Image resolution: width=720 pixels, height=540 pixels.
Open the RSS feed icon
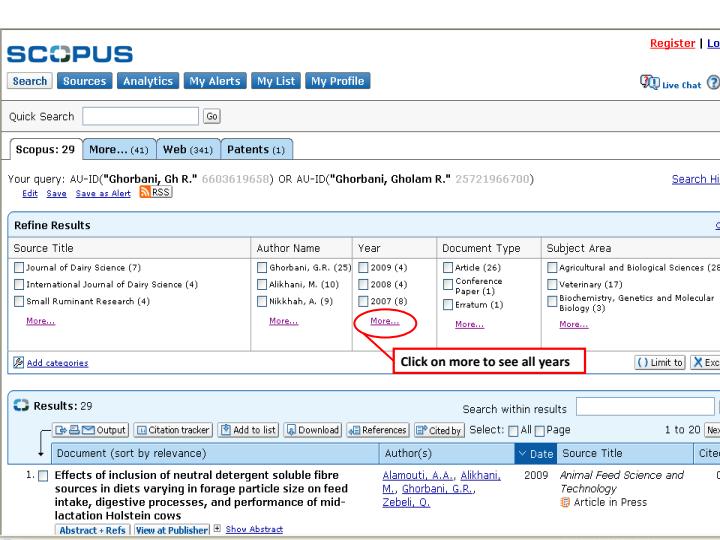145,191
